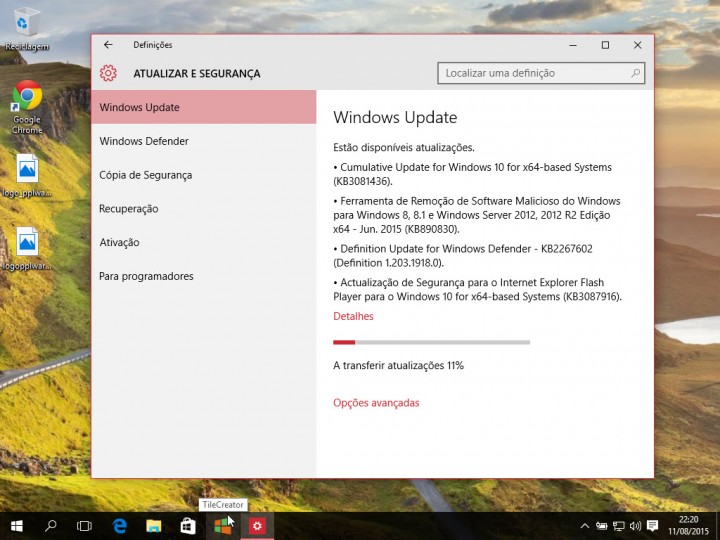Screen dimensions: 720x540
Task: Click the red settings gear icon
Action: coord(108,73)
